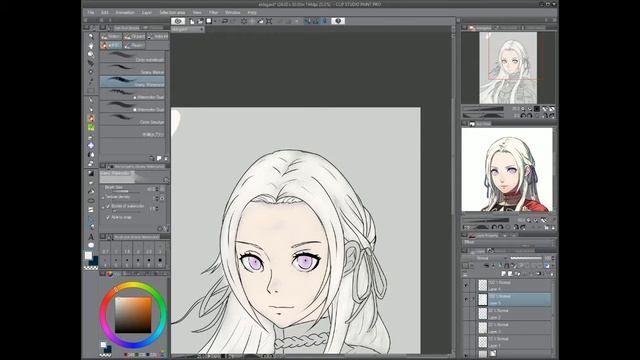Show Layer 1 via its visibility box
The image size is (640, 360).
tap(466, 342)
